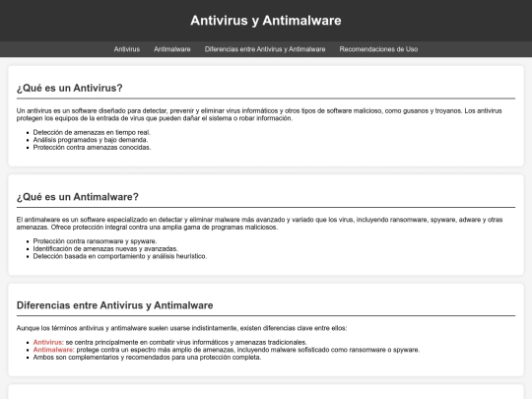Click item Ambos son complementarios y recomendados
This screenshot has width=532, height=399.
coord(147,358)
